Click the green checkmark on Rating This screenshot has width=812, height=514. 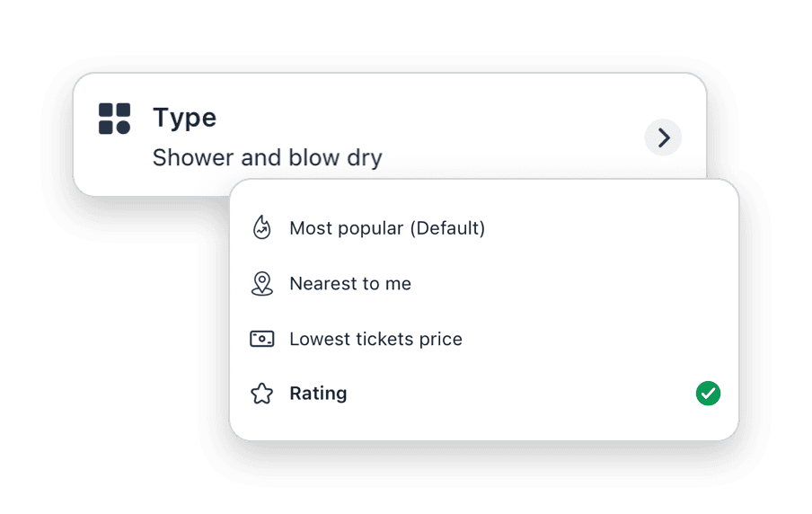[x=708, y=394]
